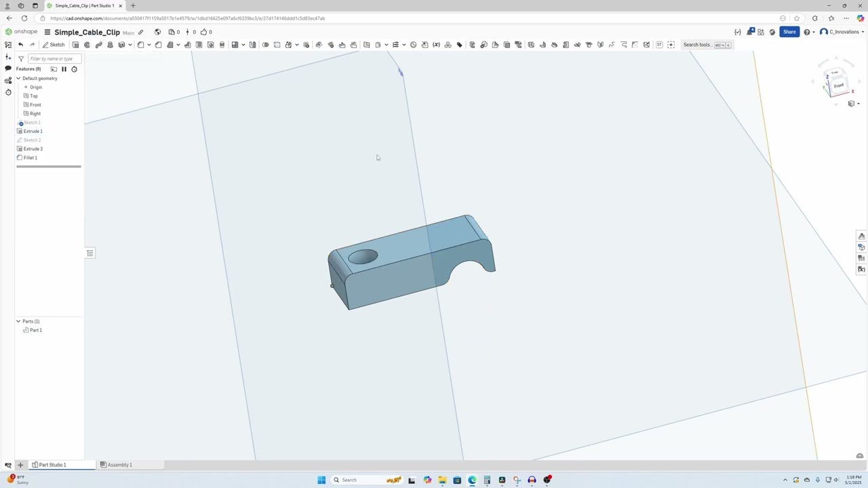Click the Onshape logo link

(x=22, y=32)
